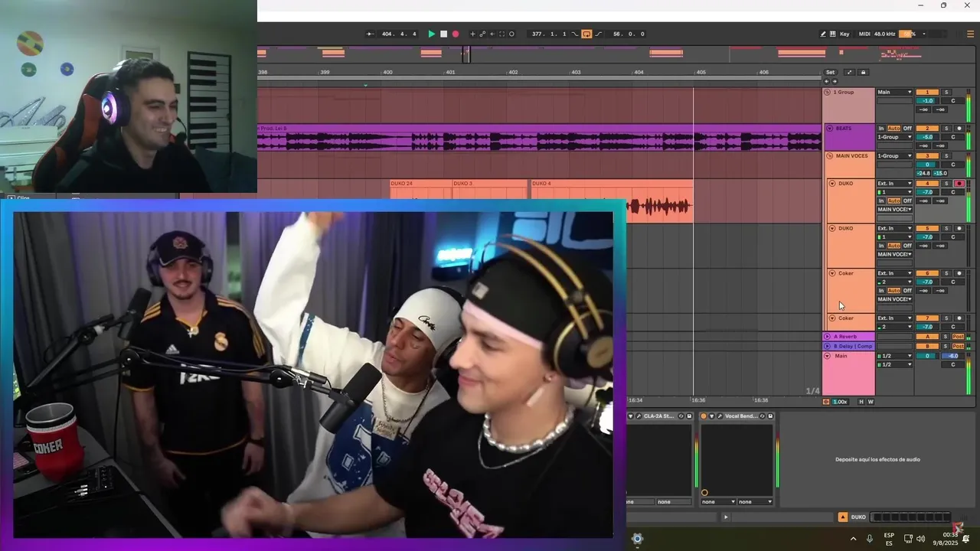Start playback with the green Play button
This screenshot has width=980, height=551.
pyautogui.click(x=432, y=34)
